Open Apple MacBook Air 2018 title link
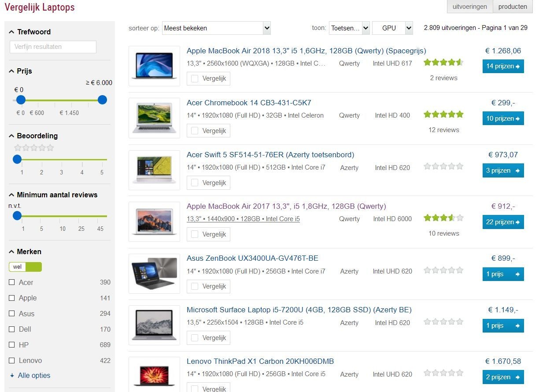This screenshot has height=392, width=539. (306, 51)
